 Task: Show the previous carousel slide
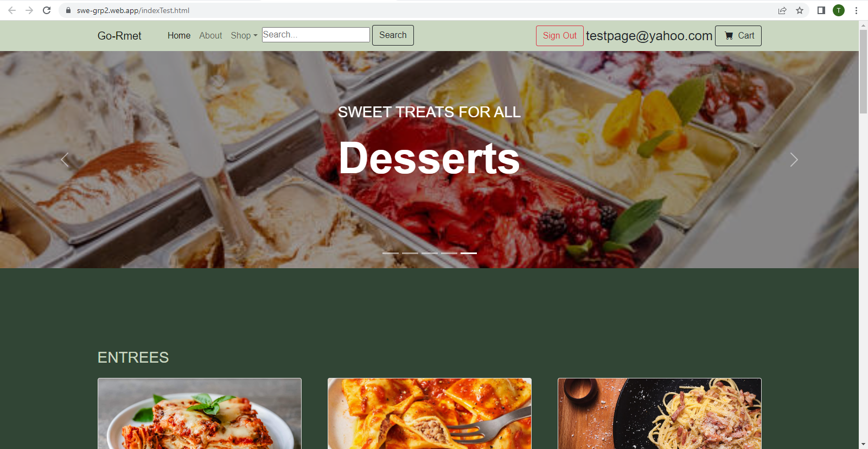[x=65, y=160]
